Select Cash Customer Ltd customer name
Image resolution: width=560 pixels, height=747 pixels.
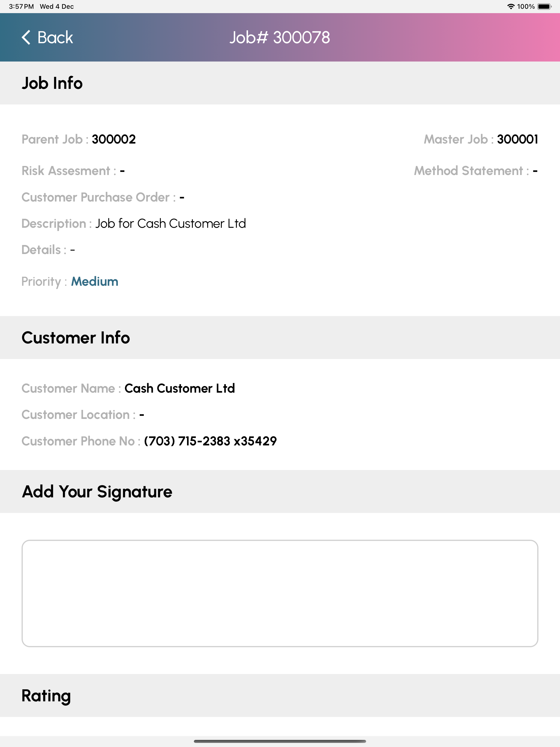[x=180, y=388]
